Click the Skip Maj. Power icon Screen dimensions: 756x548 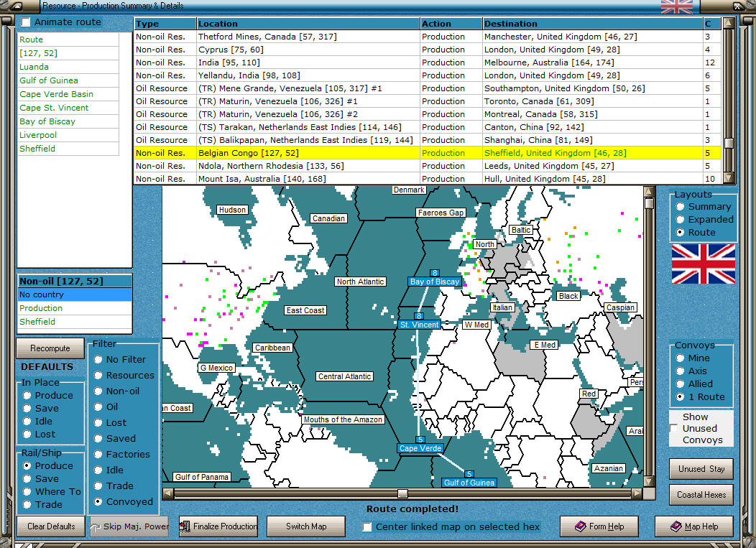tap(96, 526)
